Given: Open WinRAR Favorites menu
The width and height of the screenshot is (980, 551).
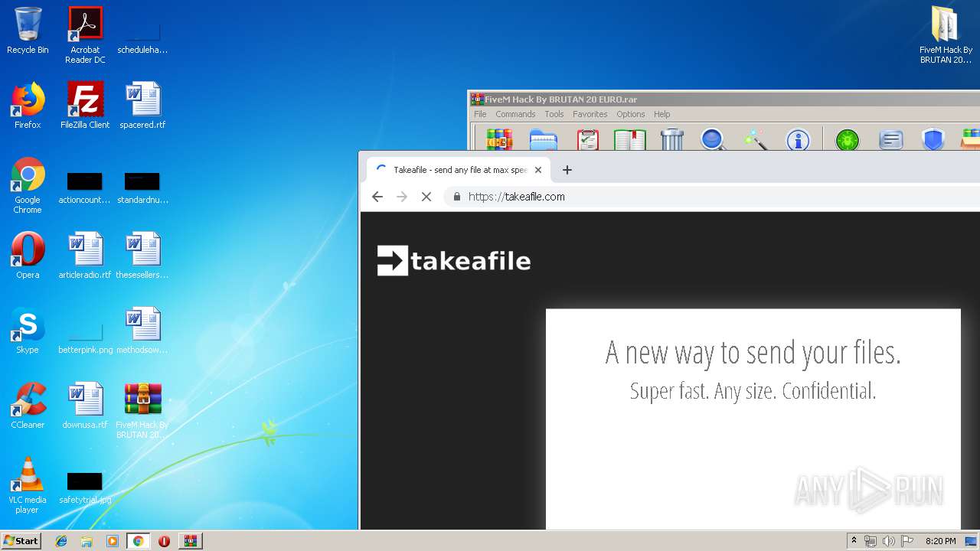Looking at the screenshot, I should coord(590,114).
